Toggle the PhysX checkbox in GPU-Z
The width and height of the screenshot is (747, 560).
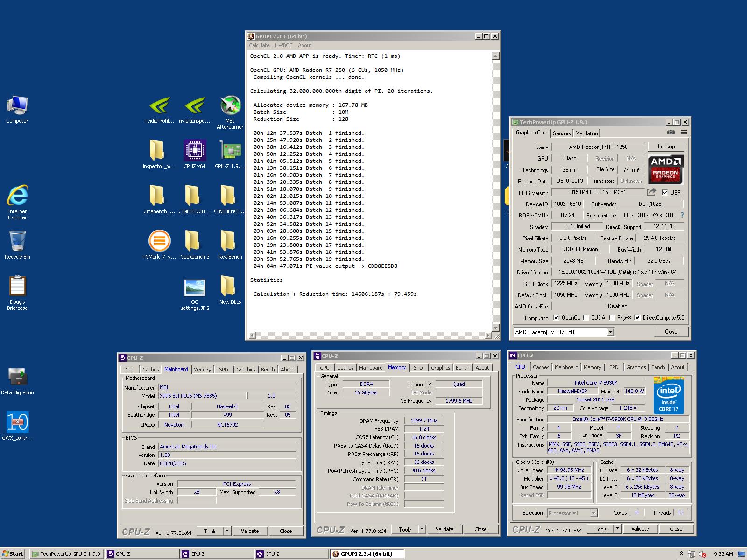point(612,318)
